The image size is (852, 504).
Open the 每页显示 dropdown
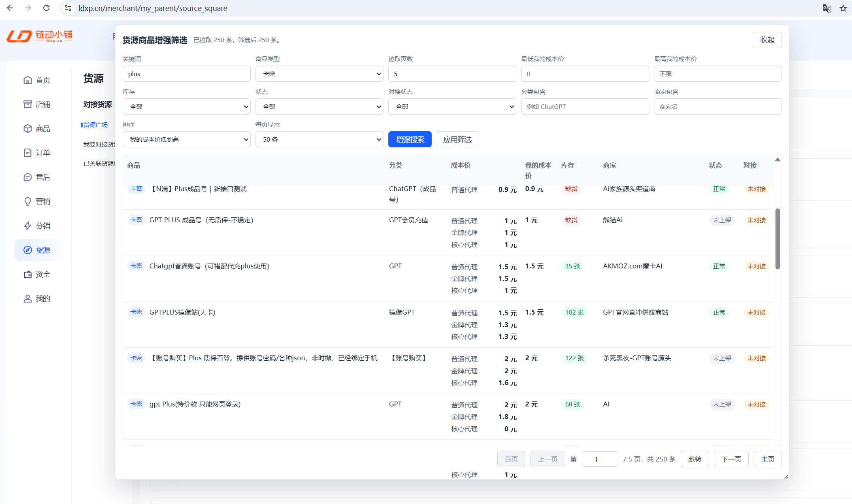tap(319, 139)
